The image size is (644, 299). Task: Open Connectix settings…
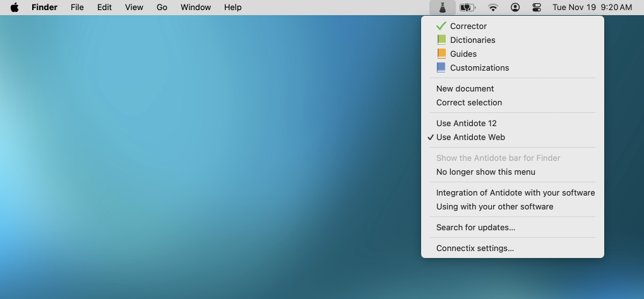(x=475, y=249)
